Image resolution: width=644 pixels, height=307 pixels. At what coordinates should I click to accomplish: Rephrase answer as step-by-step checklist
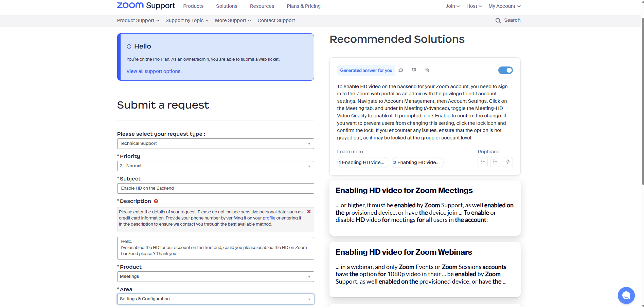[x=483, y=162]
